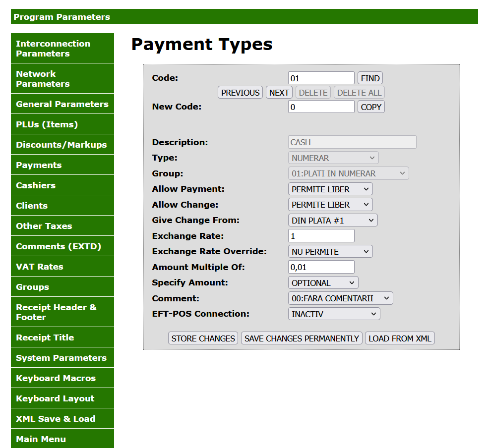Expand the Allow Change dropdown

click(x=330, y=205)
